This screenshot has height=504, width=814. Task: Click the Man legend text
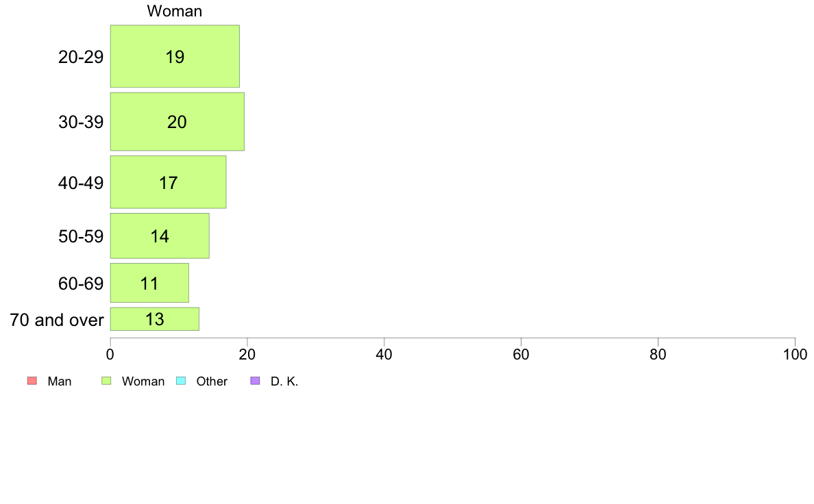[x=59, y=381]
